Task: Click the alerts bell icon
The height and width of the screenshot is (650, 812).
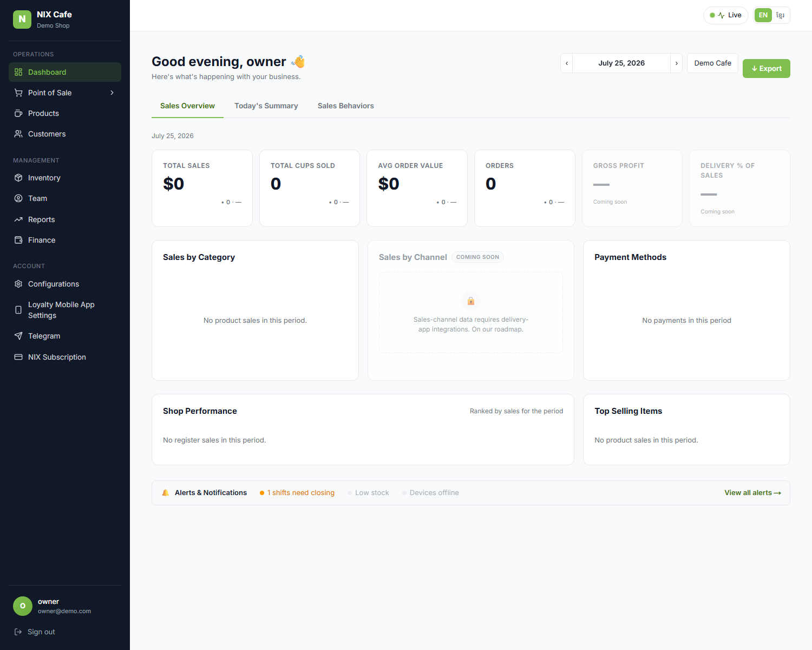Action: (166, 493)
